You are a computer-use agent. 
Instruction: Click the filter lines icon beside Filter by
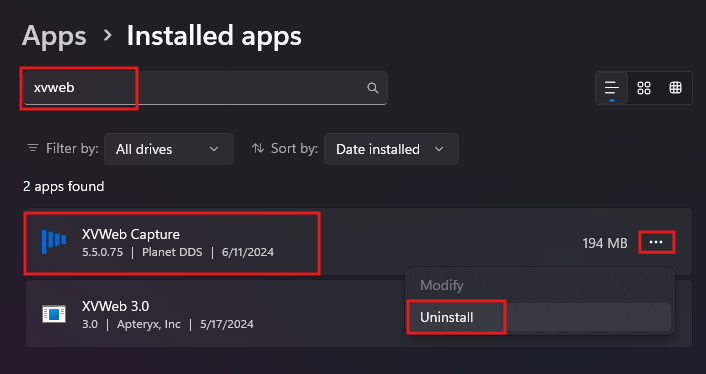click(33, 148)
